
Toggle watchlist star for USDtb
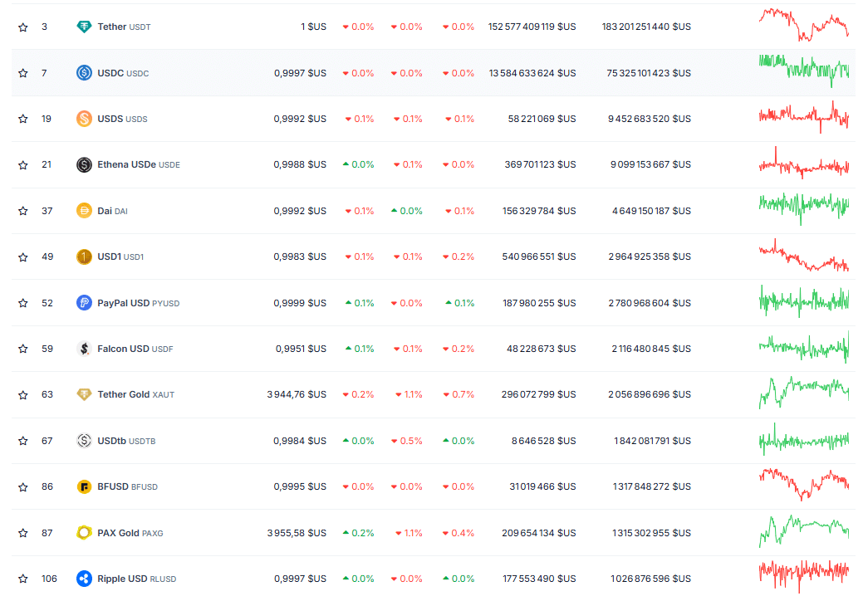coord(23,441)
